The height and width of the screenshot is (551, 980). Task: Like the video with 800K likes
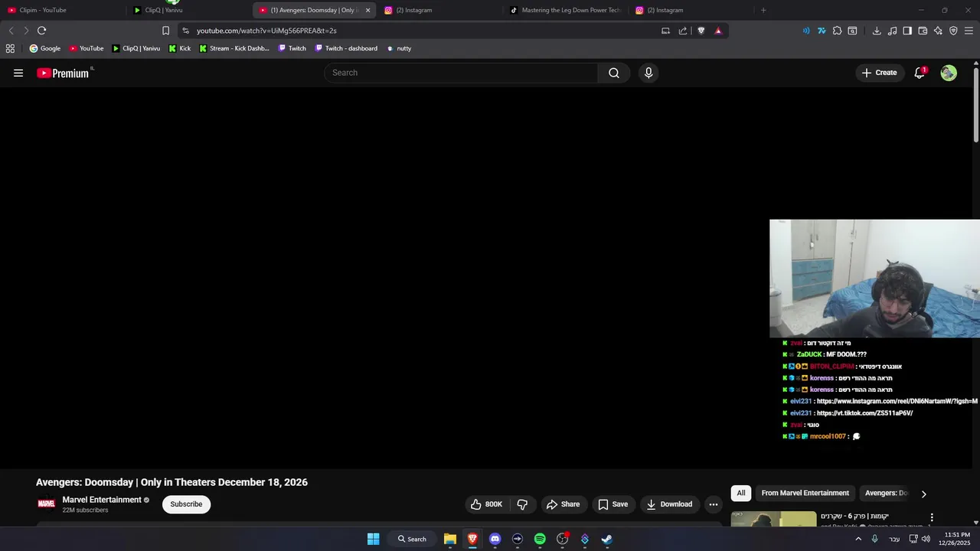point(486,504)
